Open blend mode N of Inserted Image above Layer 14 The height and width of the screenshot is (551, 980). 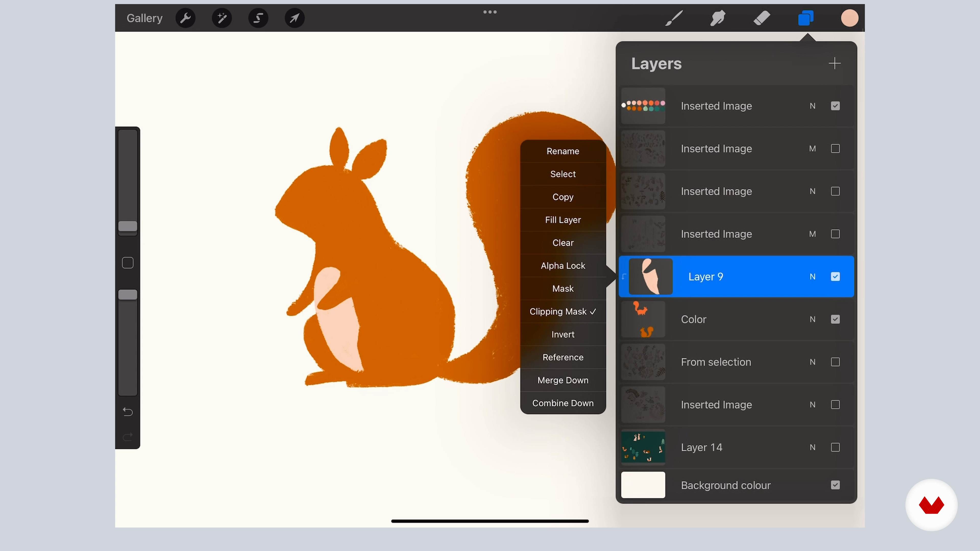pos(812,405)
